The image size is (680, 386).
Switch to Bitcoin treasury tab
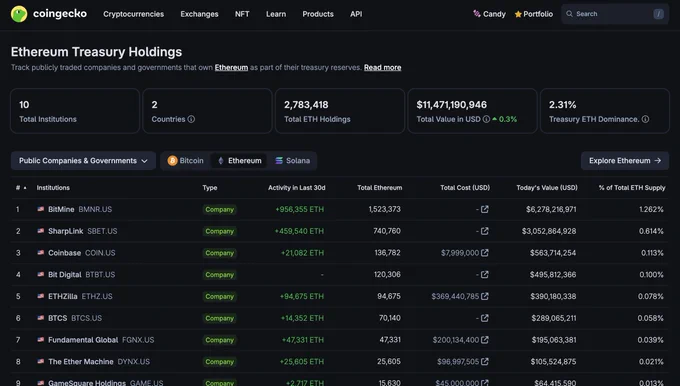186,160
